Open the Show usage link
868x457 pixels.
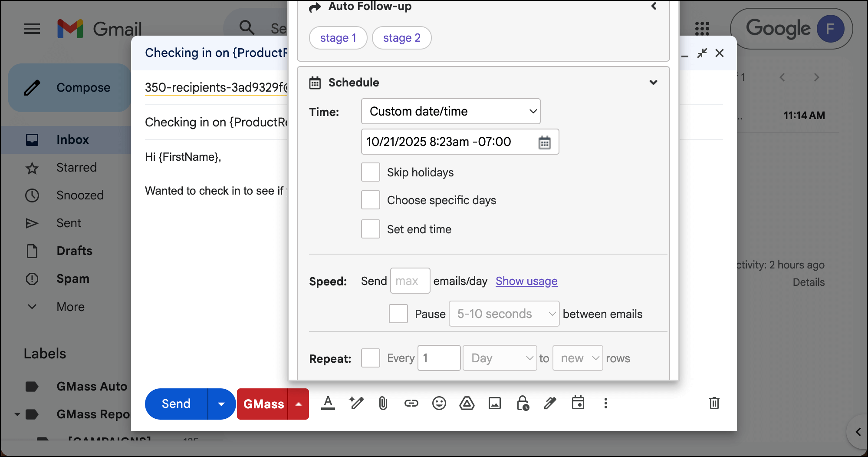[x=526, y=281]
